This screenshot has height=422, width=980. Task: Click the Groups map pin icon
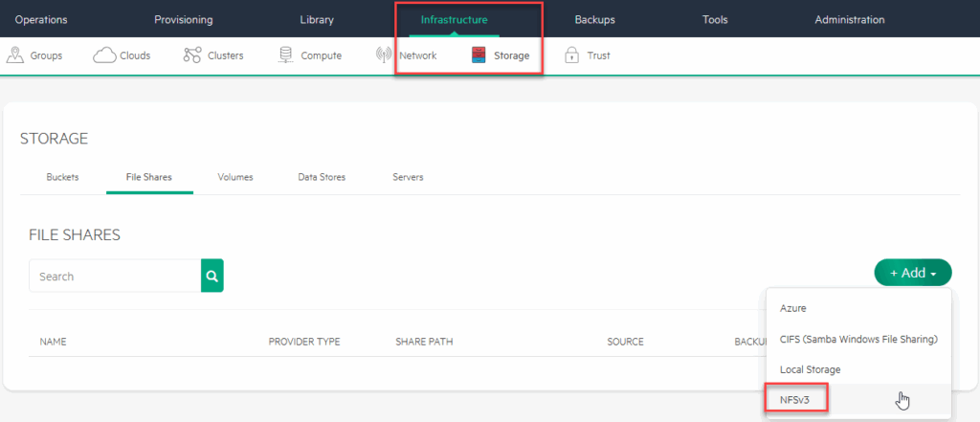pos(14,56)
